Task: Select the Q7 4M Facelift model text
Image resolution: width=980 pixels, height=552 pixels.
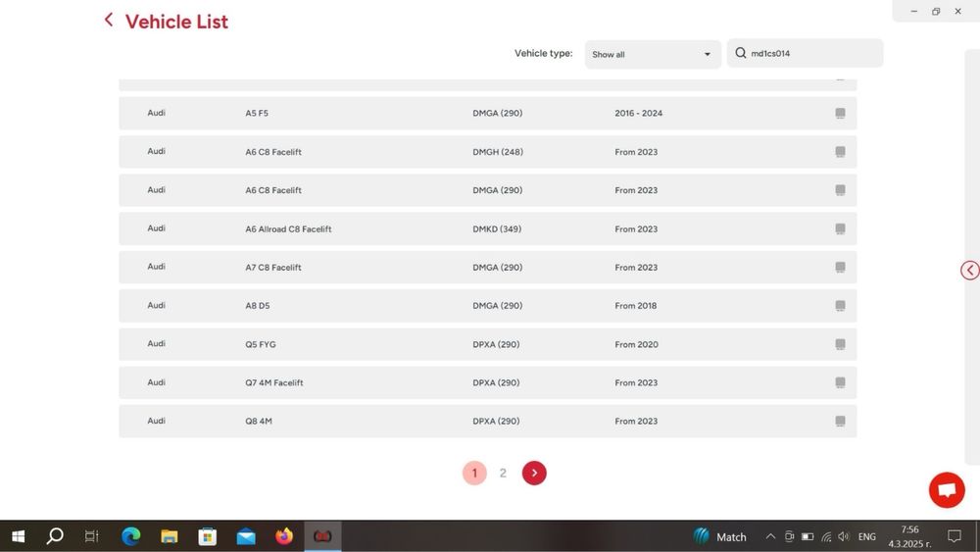Action: click(x=273, y=382)
